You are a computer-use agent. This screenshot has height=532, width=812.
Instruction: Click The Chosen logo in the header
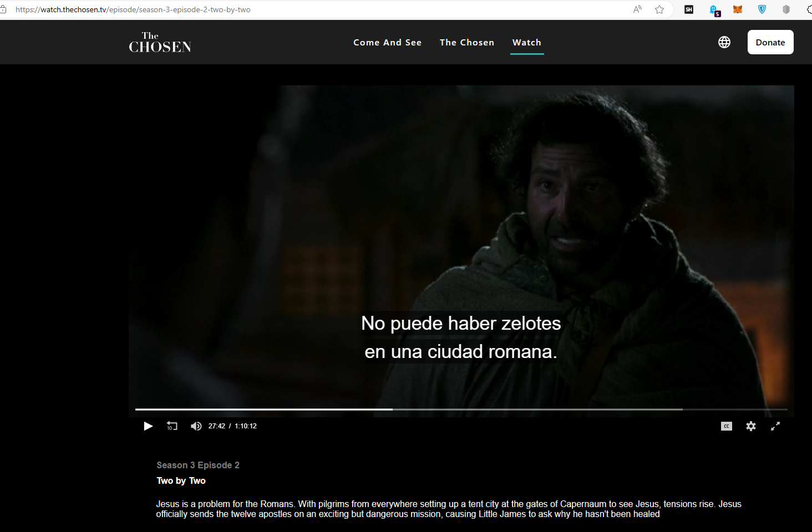[160, 43]
